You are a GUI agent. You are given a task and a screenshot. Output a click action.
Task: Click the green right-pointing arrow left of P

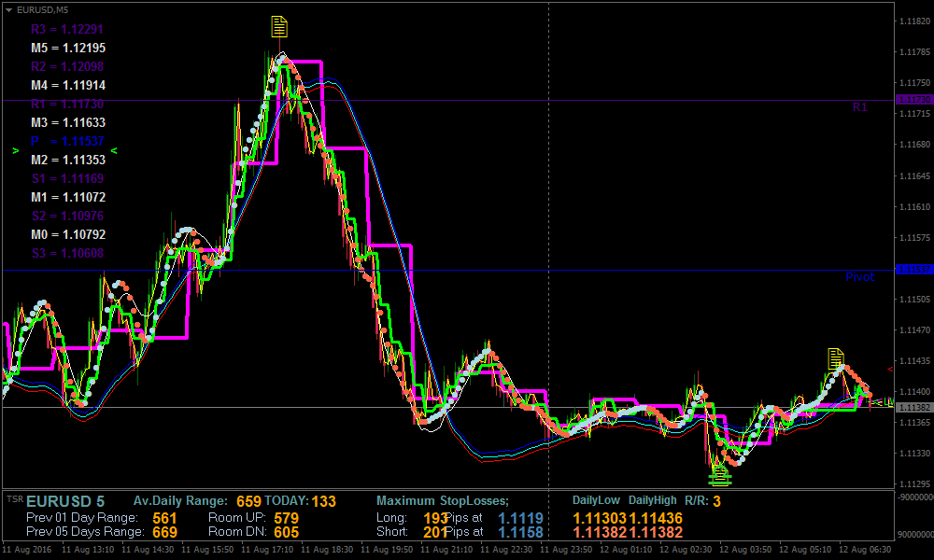[x=15, y=150]
